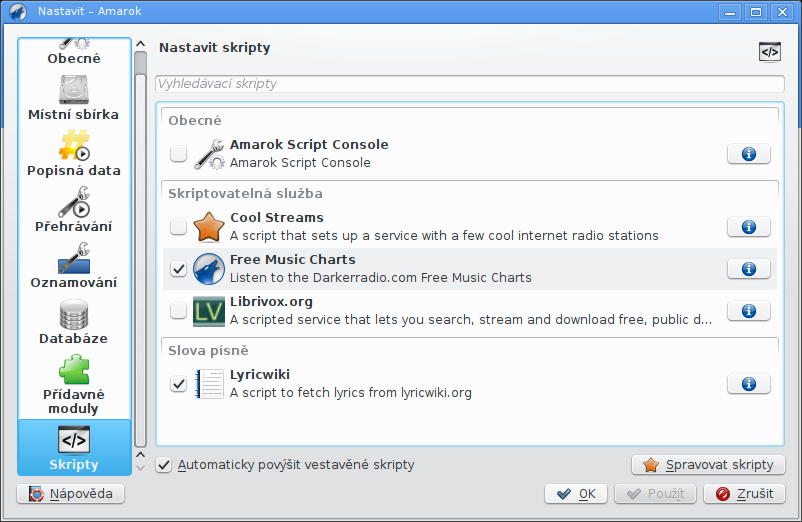
Task: Switch to Popisná data settings
Action: click(74, 154)
